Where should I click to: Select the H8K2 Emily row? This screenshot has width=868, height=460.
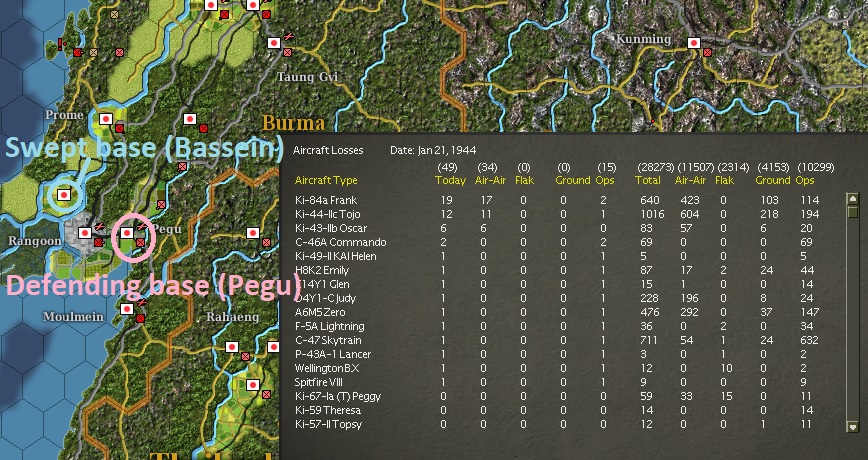[557, 270]
